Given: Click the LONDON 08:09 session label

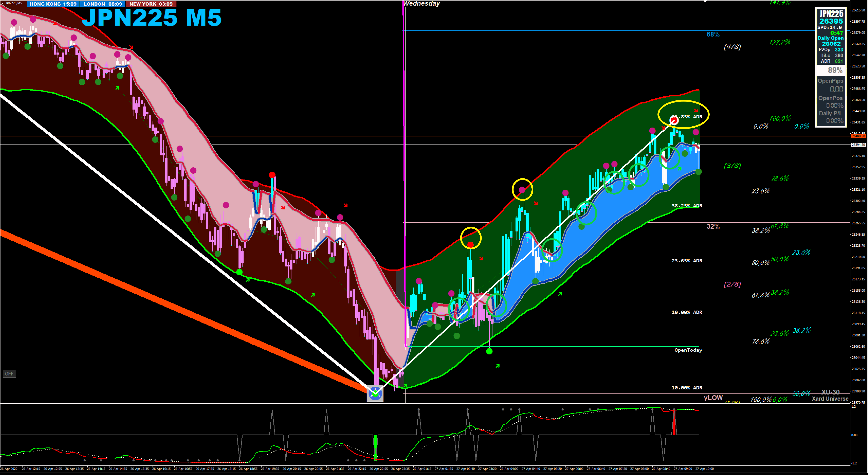Looking at the screenshot, I should (x=102, y=4).
